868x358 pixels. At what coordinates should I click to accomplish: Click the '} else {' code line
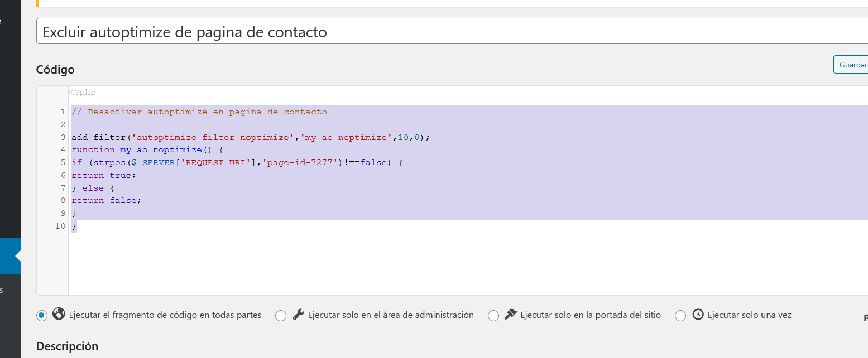coord(93,188)
